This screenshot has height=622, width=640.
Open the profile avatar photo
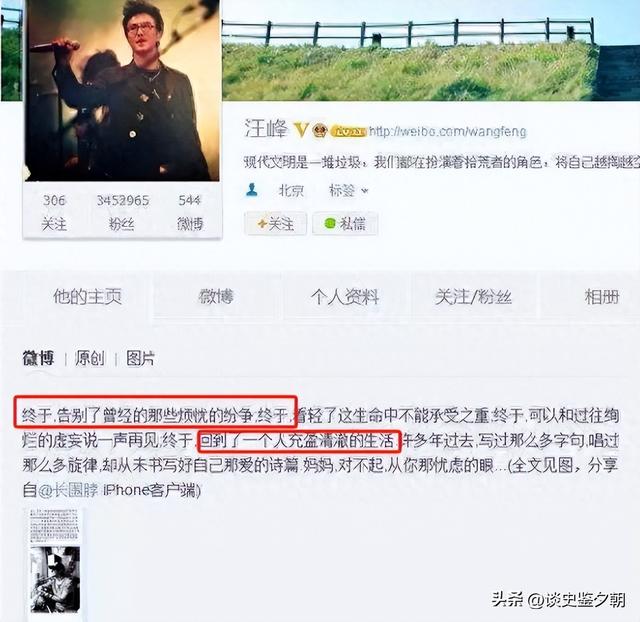pos(122,90)
